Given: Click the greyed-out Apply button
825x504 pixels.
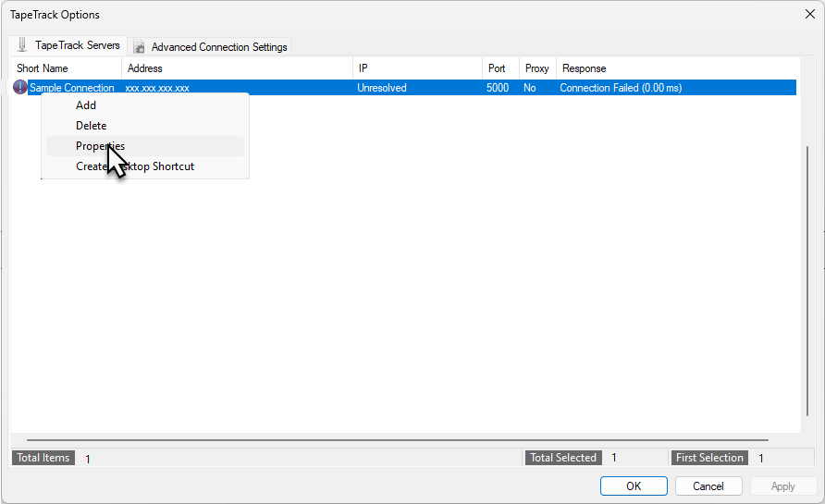Looking at the screenshot, I should coord(782,486).
